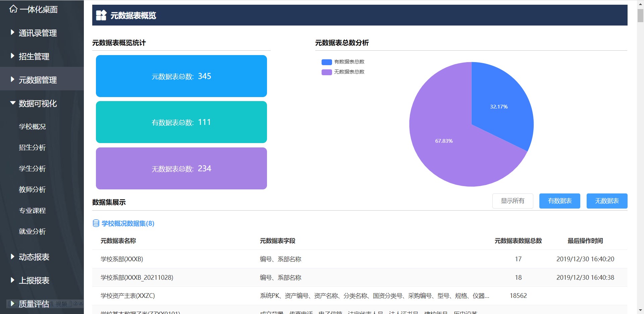Expand the 上报报表 menu arrow

[x=12, y=280]
